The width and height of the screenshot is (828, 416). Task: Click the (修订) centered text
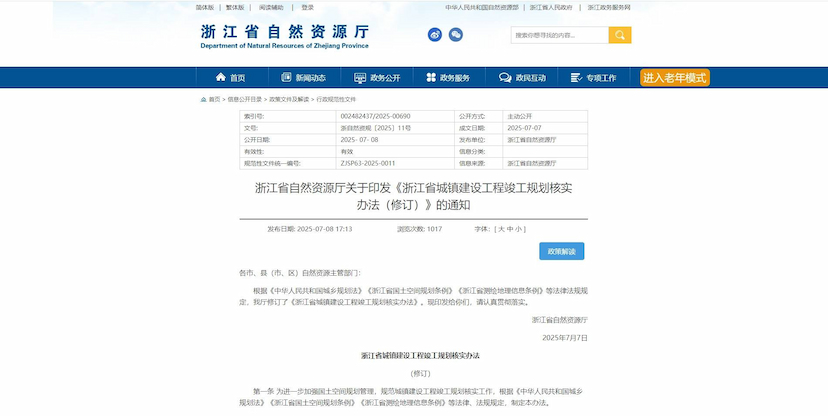(x=420, y=374)
